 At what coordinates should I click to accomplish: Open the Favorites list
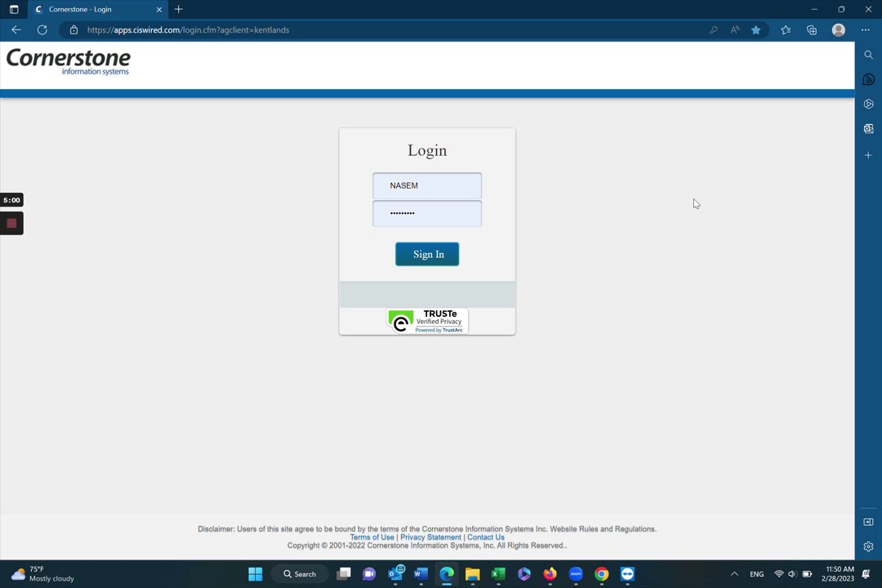point(786,30)
